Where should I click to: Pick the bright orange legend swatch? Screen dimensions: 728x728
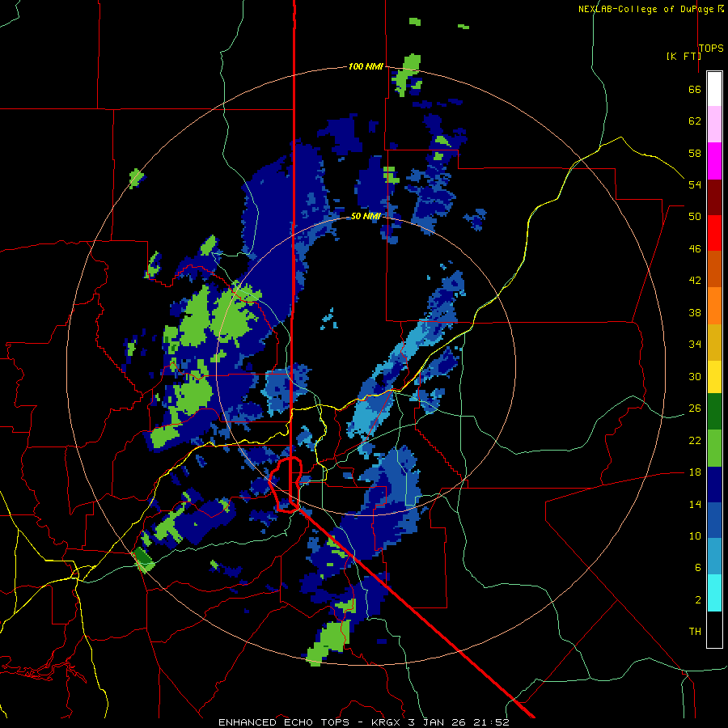coord(714,305)
